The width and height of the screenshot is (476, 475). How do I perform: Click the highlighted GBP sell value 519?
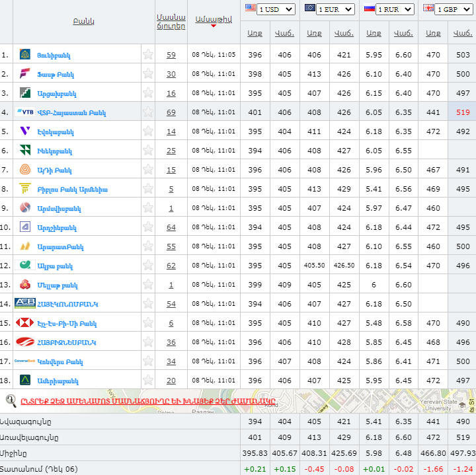click(x=463, y=112)
